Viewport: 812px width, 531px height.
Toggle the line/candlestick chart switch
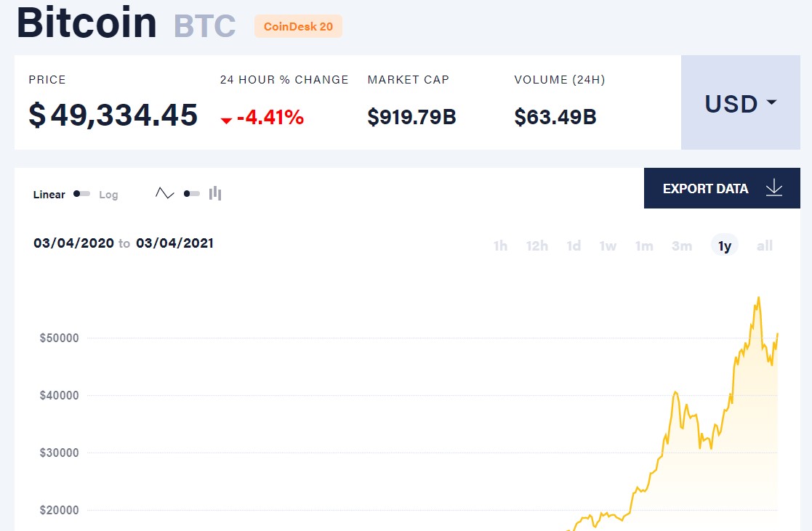[192, 194]
